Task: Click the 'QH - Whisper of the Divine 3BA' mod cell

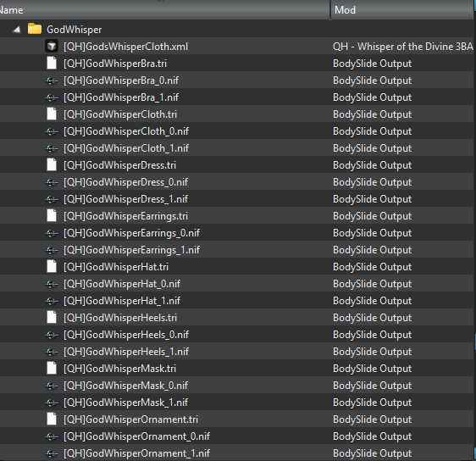Action: [x=402, y=47]
